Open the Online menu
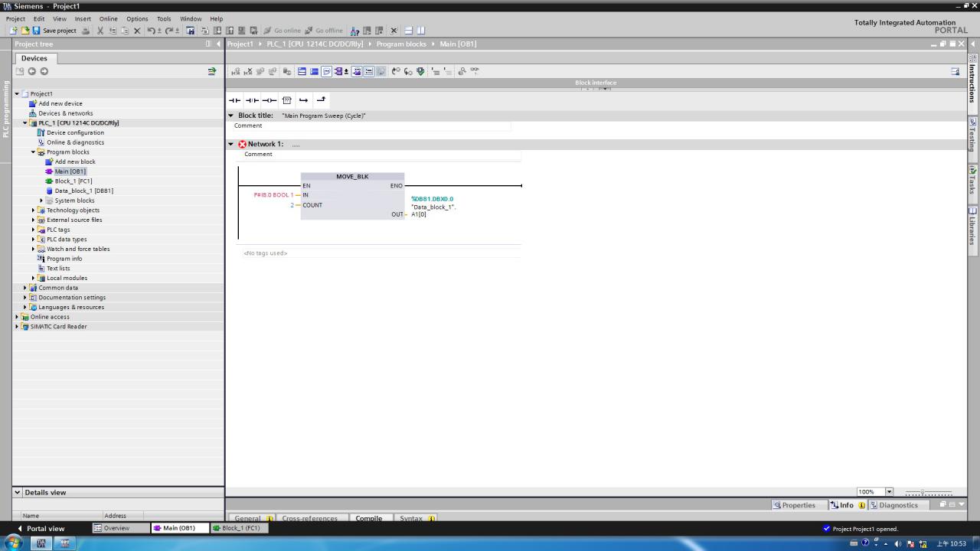The image size is (980, 551). click(x=108, y=19)
